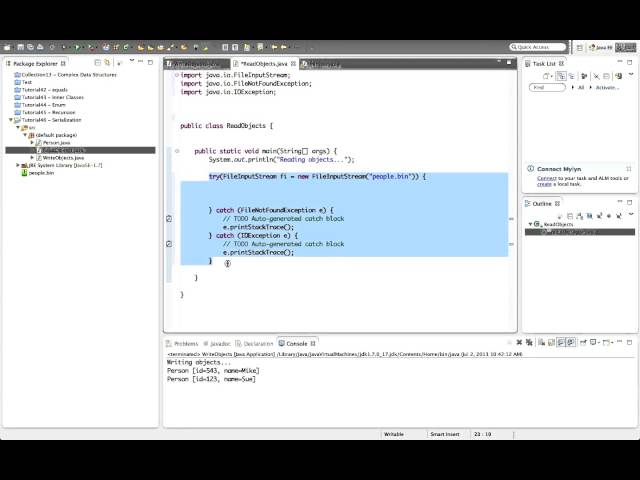The image size is (640, 480).
Task: Expand the JRE System Library node
Action: [x=18, y=165]
